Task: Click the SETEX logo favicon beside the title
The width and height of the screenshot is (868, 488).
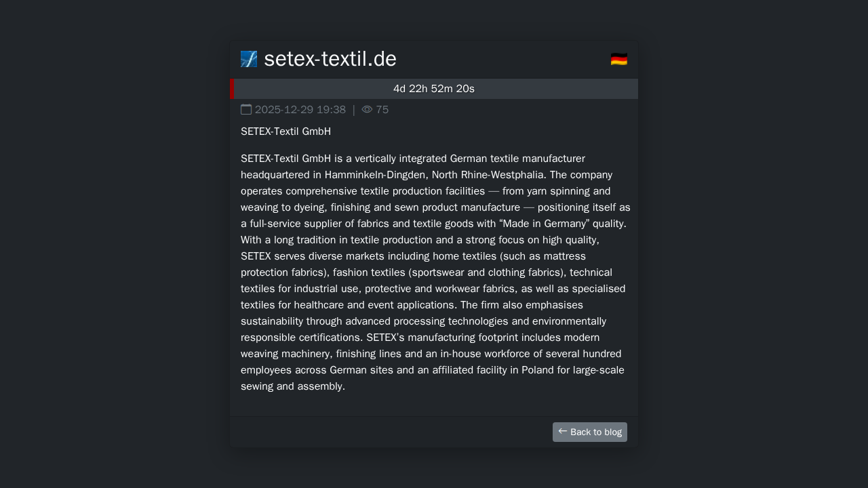Action: 249,59
